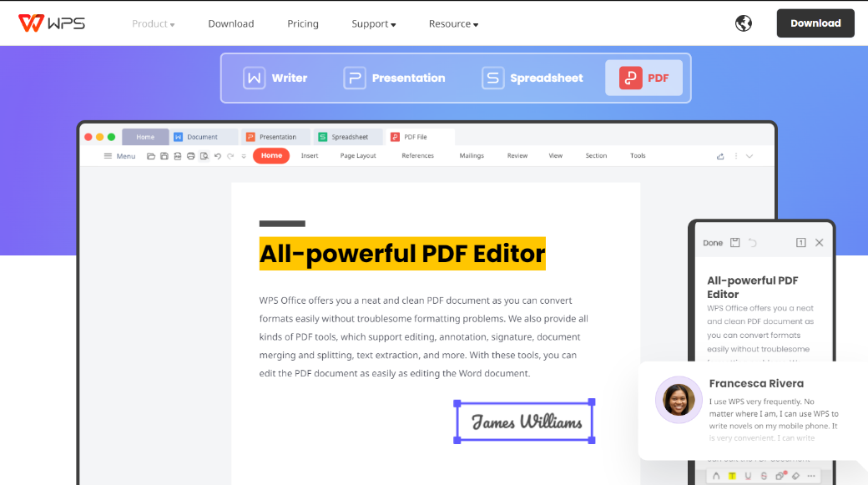Viewport: 868px width, 485px height.
Task: Open the Page Layout ribbon tab
Action: [x=358, y=155]
